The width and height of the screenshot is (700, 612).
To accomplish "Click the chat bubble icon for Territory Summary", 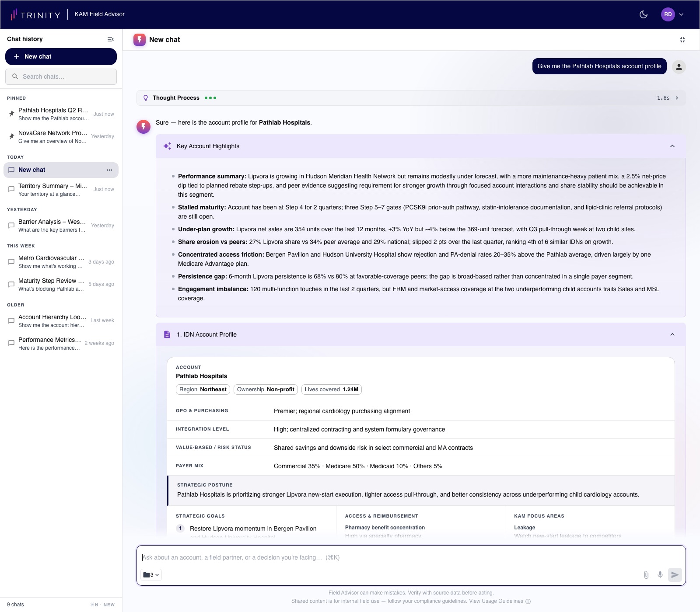I will (x=11, y=189).
